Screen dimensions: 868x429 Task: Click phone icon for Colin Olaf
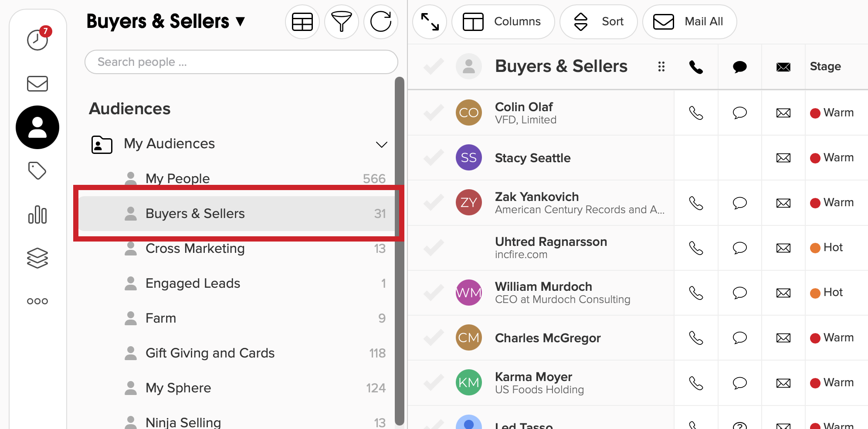point(696,113)
